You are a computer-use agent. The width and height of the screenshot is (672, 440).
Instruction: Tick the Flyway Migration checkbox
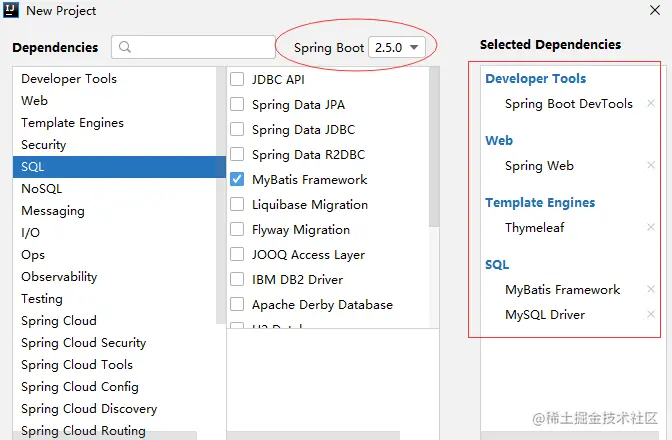click(x=237, y=230)
